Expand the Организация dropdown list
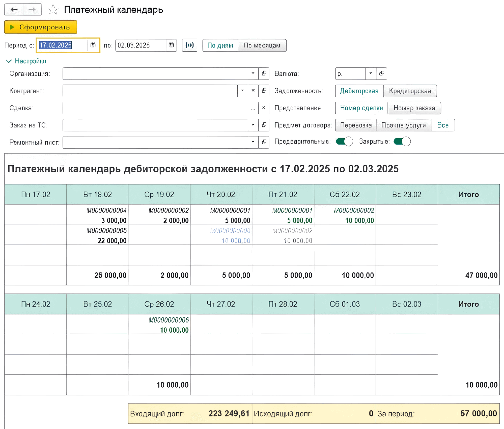Screen dimensions: 504x429 coord(253,73)
